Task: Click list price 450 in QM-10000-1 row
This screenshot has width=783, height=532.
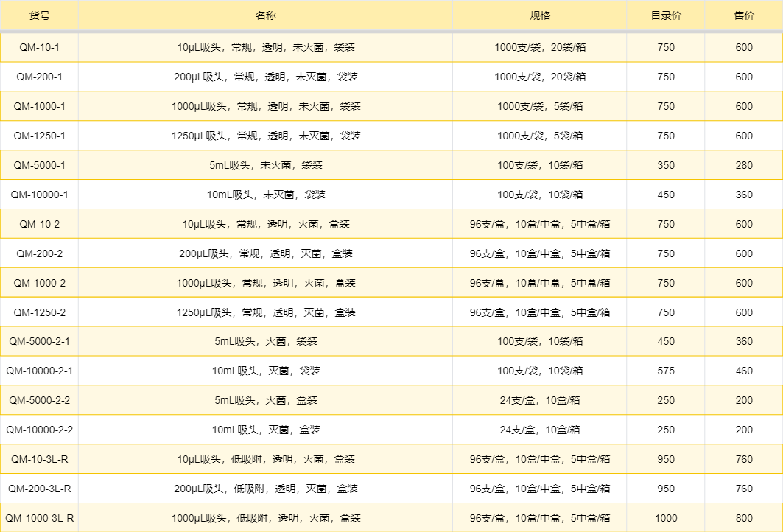Action: coord(666,195)
